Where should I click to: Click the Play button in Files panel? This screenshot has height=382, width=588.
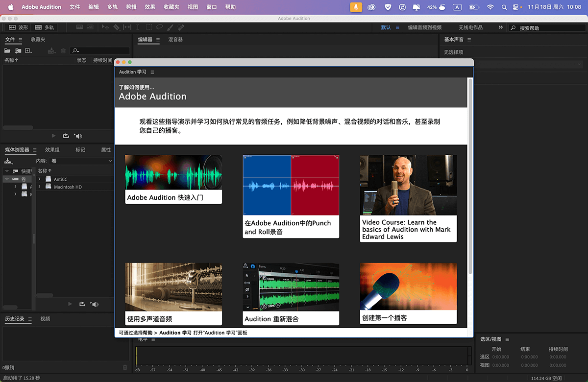tap(54, 136)
